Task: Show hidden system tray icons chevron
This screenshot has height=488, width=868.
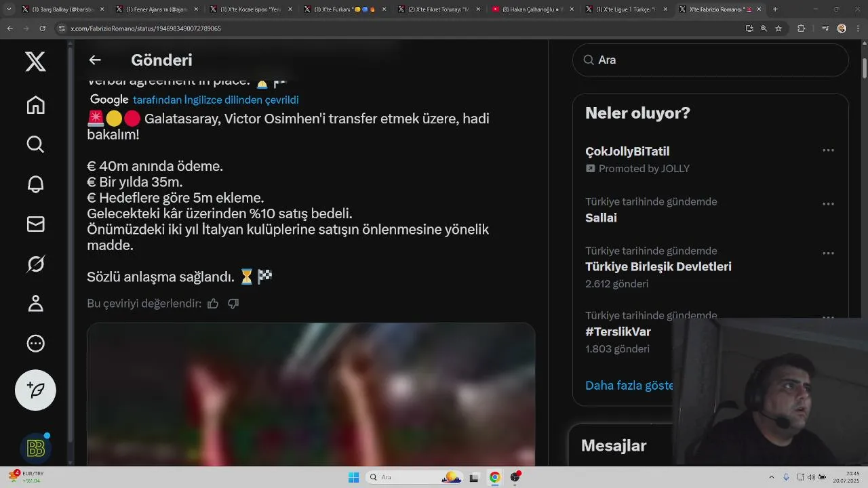Action: [772, 477]
